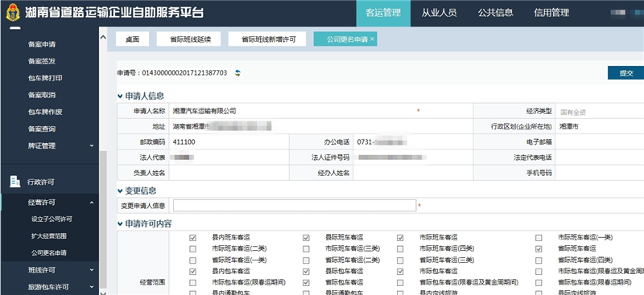644x295 pixels.
Task: Open the 行政许可 sidebar section
Action: click(x=41, y=182)
